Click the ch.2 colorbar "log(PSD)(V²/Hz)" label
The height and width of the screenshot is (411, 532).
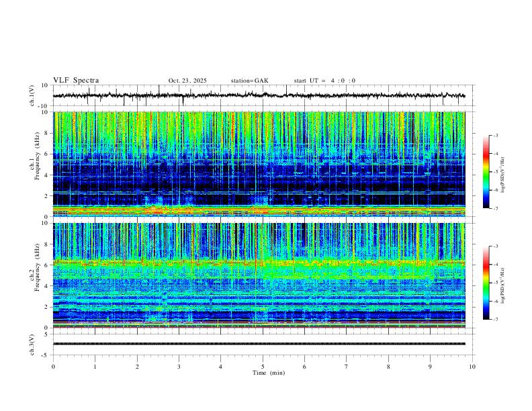tap(503, 286)
